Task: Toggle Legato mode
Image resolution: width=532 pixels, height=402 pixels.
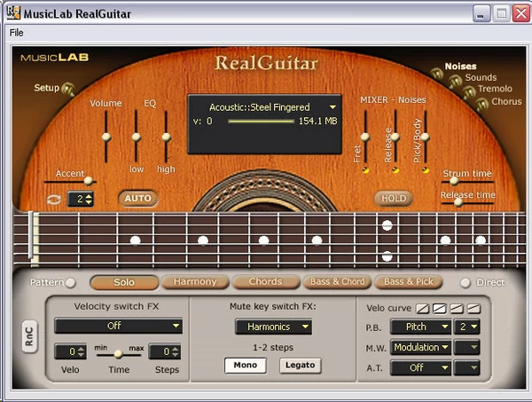Action: click(x=301, y=366)
